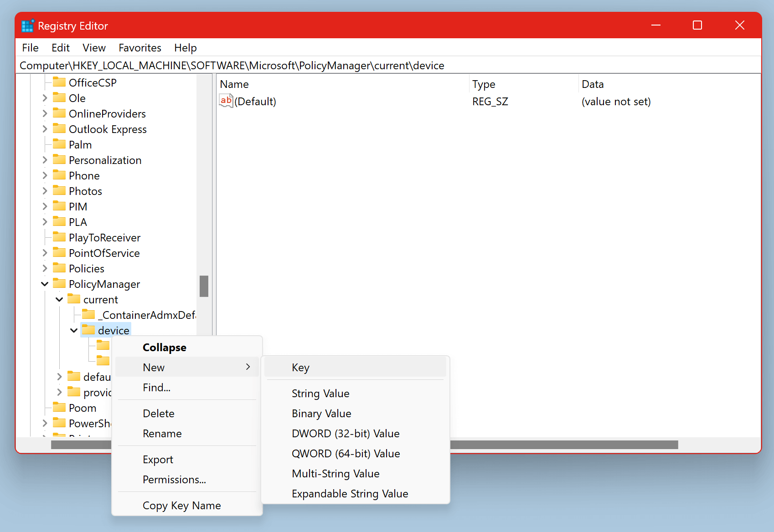This screenshot has width=774, height=532.
Task: Choose Permissions... in the context menu
Action: pos(187,479)
